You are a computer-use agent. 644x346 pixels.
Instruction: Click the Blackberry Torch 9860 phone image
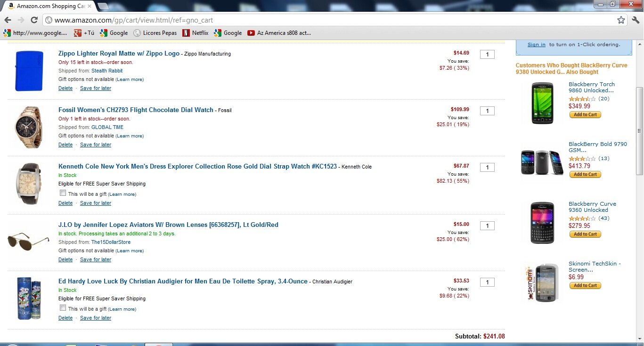pos(542,103)
